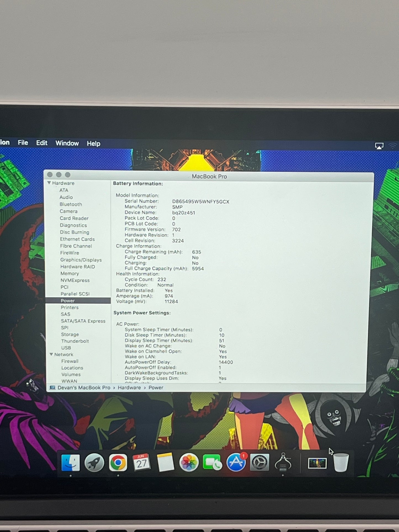
Task: Select Card Reader in the sidebar
Action: pos(74,218)
